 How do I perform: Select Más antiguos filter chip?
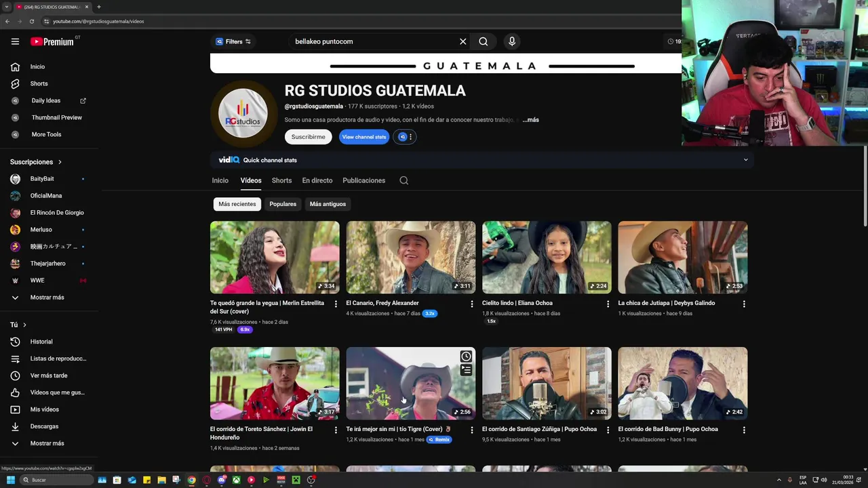328,204
